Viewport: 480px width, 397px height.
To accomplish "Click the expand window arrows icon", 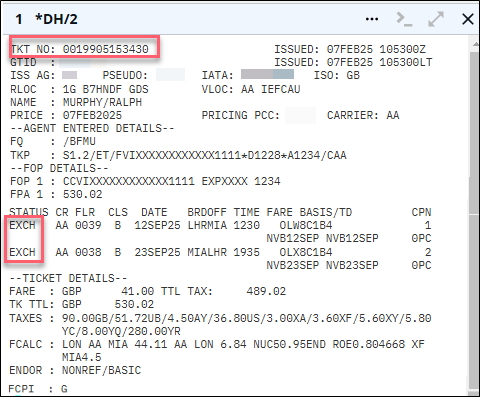I will [x=436, y=19].
